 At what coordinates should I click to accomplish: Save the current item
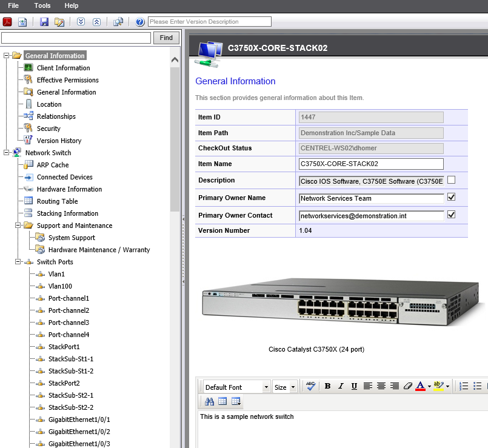[44, 22]
